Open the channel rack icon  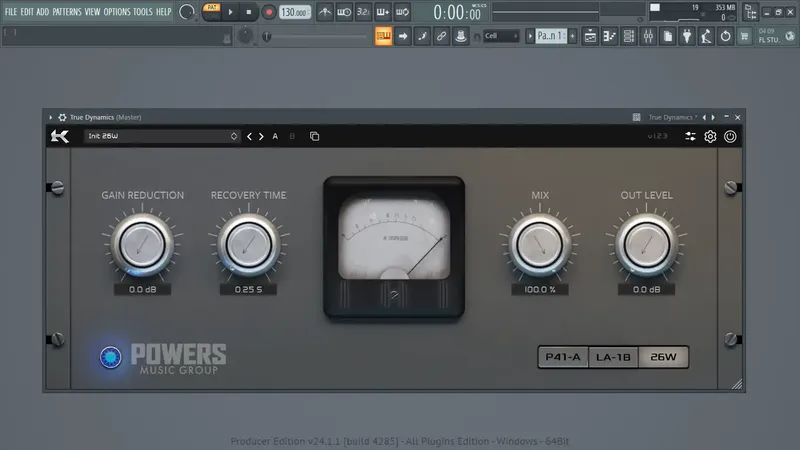tap(629, 36)
